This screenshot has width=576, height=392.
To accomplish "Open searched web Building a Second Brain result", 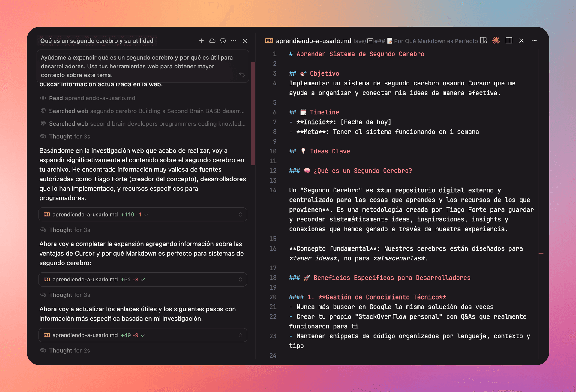I will [x=146, y=111].
